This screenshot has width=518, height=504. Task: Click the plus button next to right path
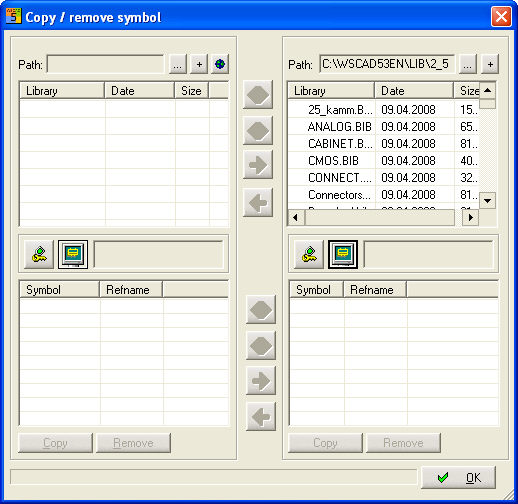pyautogui.click(x=490, y=64)
